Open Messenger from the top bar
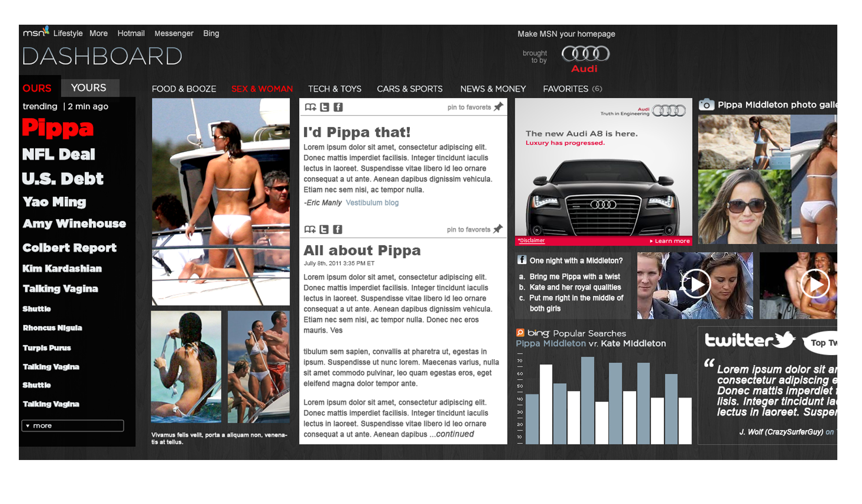The height and width of the screenshot is (504, 862). click(174, 33)
